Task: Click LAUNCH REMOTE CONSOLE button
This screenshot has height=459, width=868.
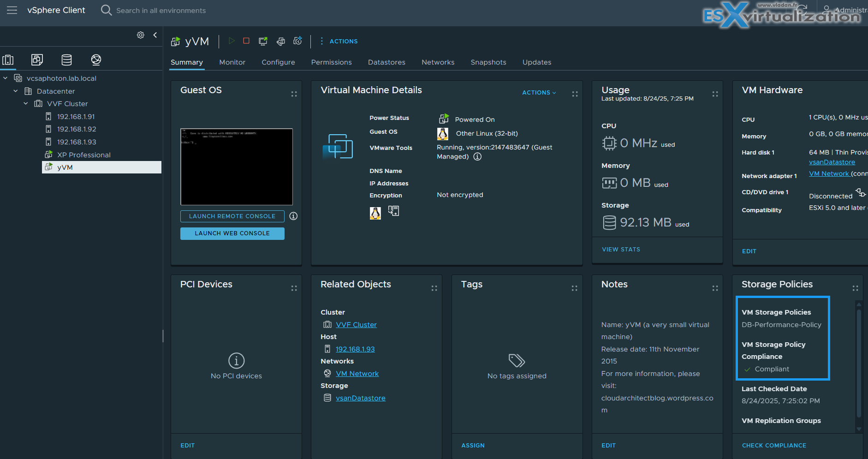Action: (x=232, y=216)
